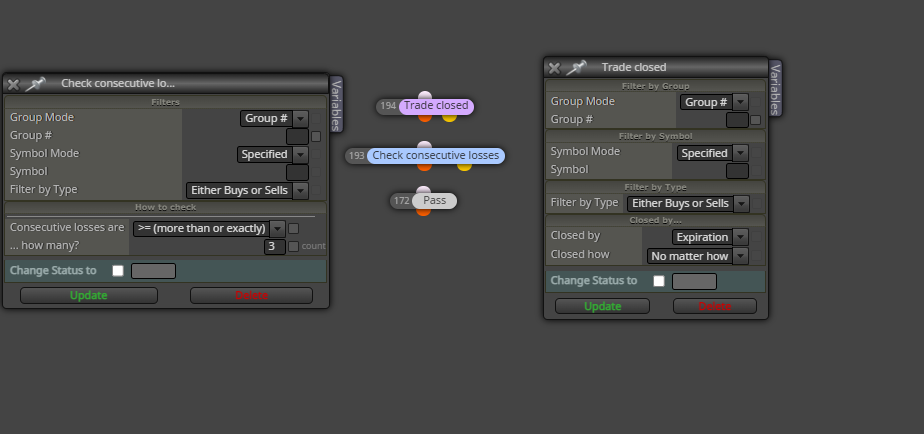Focus Symbol field in Check consecutive losses panel

(x=297, y=173)
